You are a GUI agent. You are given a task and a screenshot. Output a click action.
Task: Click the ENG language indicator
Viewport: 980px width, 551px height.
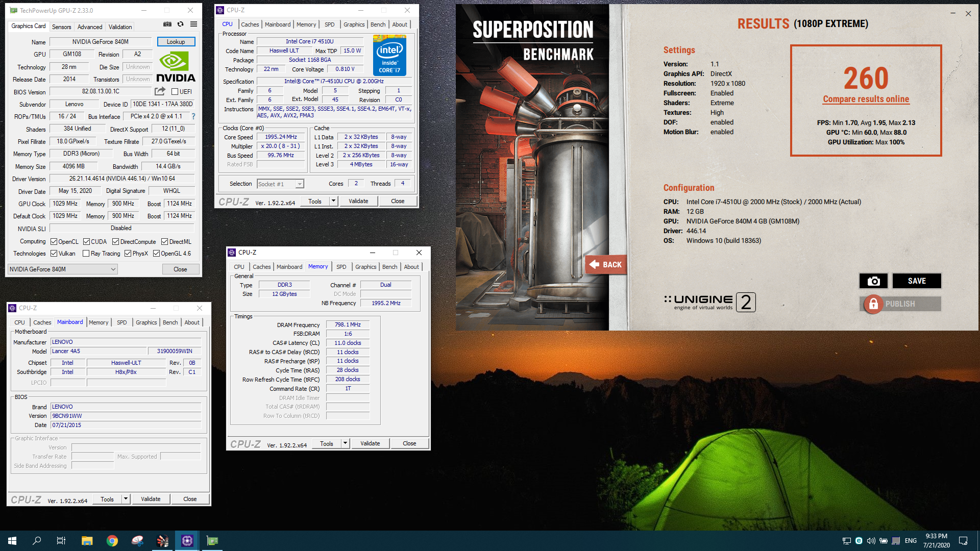(x=911, y=541)
